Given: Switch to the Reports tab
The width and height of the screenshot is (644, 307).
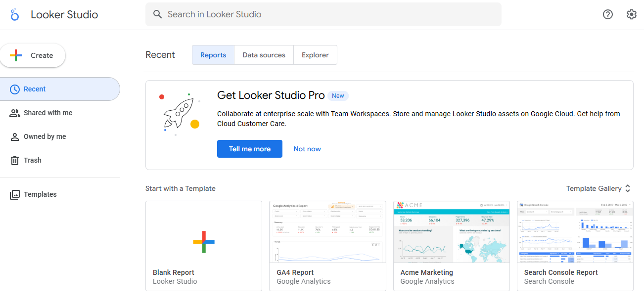Looking at the screenshot, I should [x=213, y=55].
